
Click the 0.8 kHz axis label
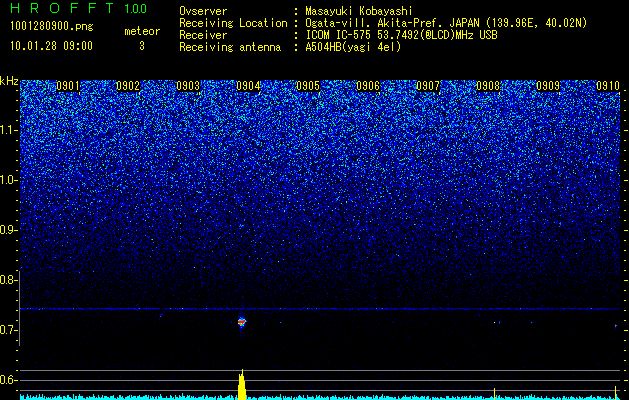9,280
